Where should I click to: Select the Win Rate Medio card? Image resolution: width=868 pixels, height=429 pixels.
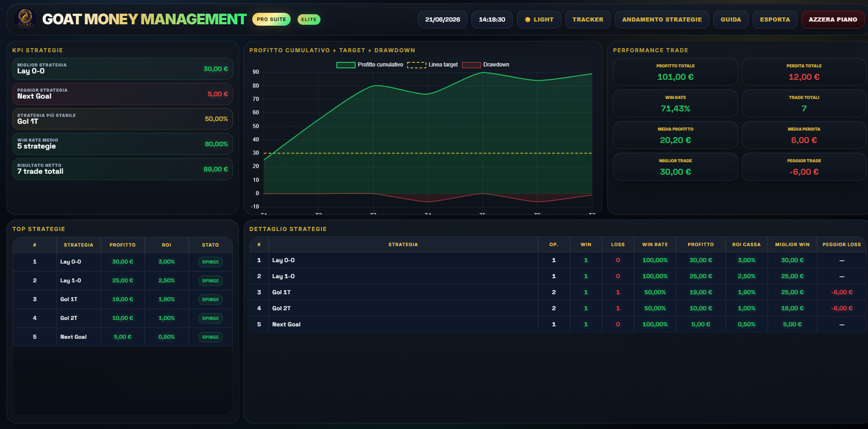pos(123,144)
